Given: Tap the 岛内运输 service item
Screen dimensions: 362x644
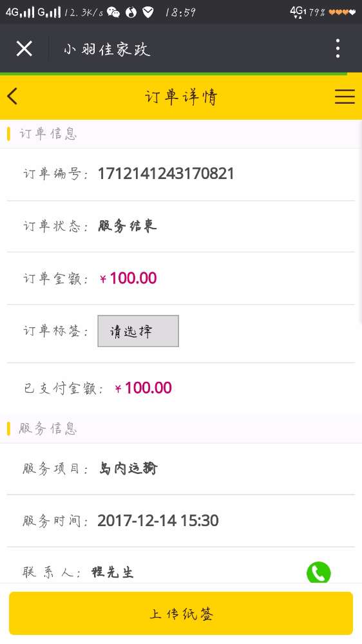Looking at the screenshot, I should click(128, 469).
